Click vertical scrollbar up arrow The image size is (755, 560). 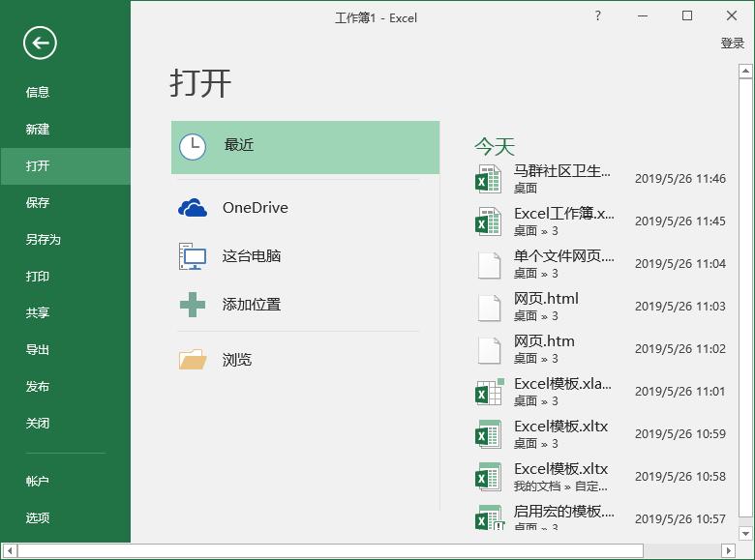tap(745, 72)
